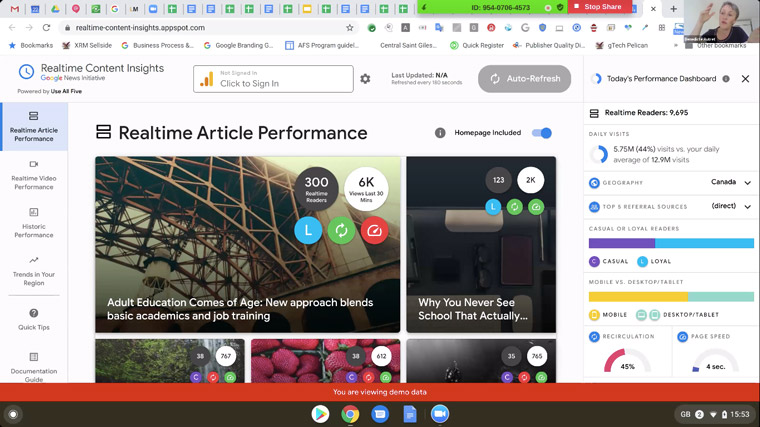
Task: Open a new browser tab with plus button
Action: (x=673, y=9)
